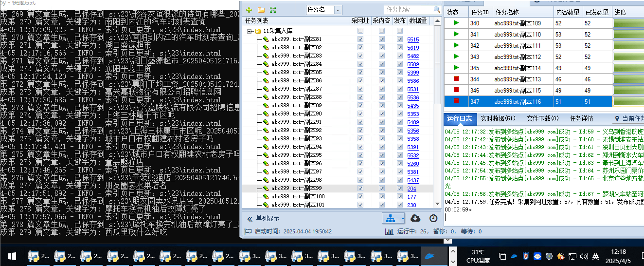This screenshot has width=644, height=266.
Task: Click the green plus add-task icon
Action: (x=249, y=10)
